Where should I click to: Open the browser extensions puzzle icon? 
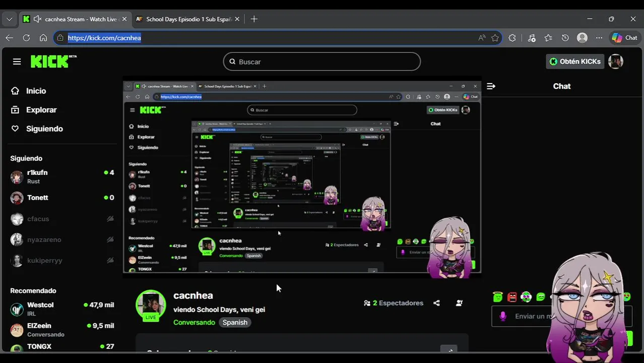pos(512,38)
